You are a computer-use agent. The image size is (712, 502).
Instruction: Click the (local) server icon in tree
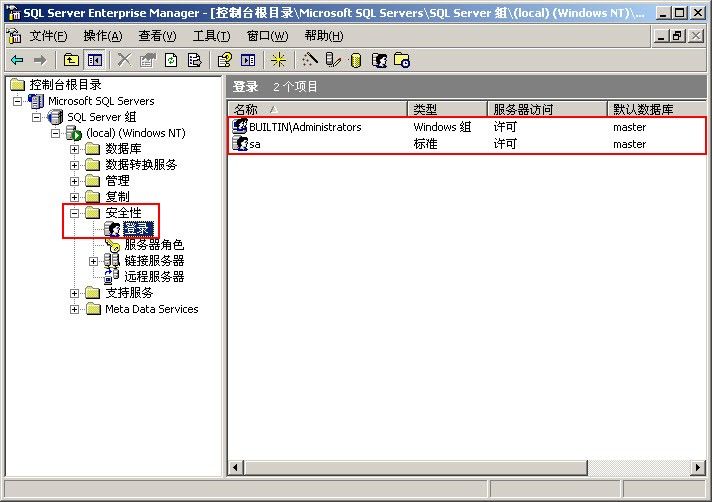click(74, 133)
